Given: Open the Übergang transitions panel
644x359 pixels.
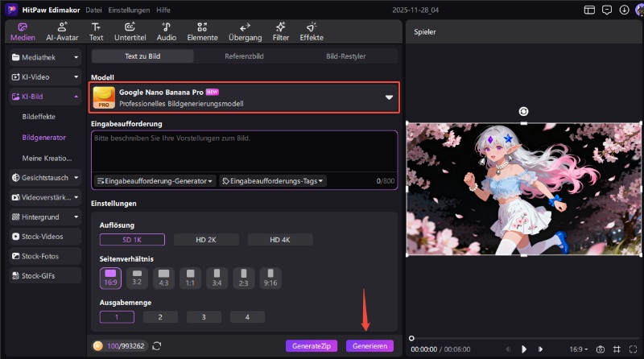Looking at the screenshot, I should [244, 31].
